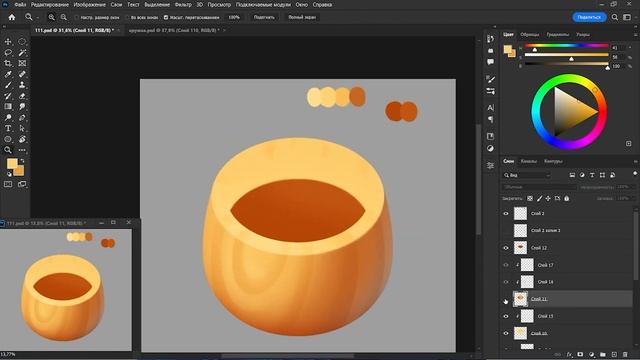Toggle visibility of the Слой 17 layer
Screen dimensions: 640x360
[506, 265]
